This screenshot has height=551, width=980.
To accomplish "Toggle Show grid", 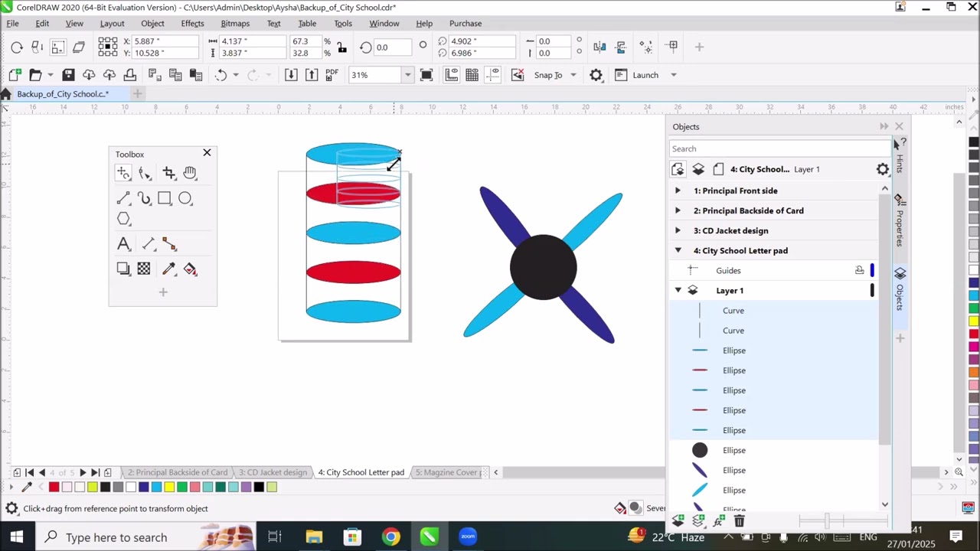I will pyautogui.click(x=472, y=75).
